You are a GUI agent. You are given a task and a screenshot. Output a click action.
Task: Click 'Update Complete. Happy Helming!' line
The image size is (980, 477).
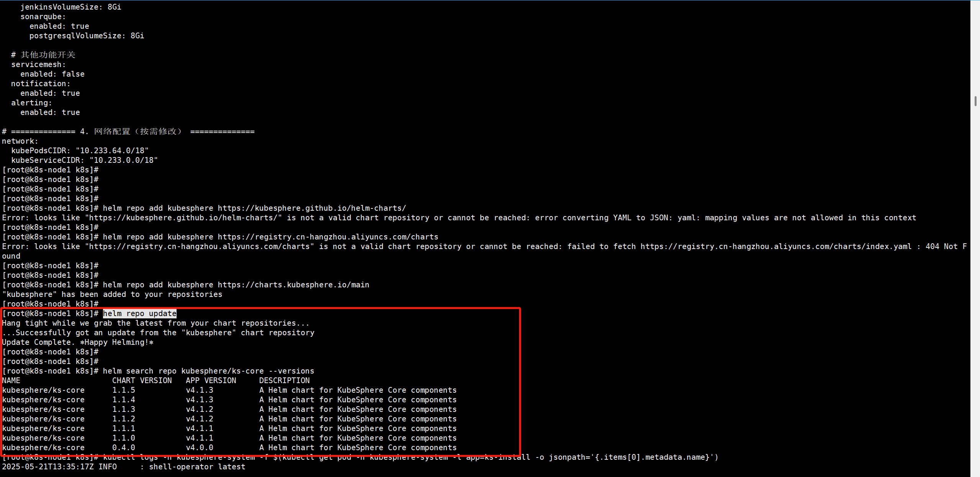click(78, 342)
